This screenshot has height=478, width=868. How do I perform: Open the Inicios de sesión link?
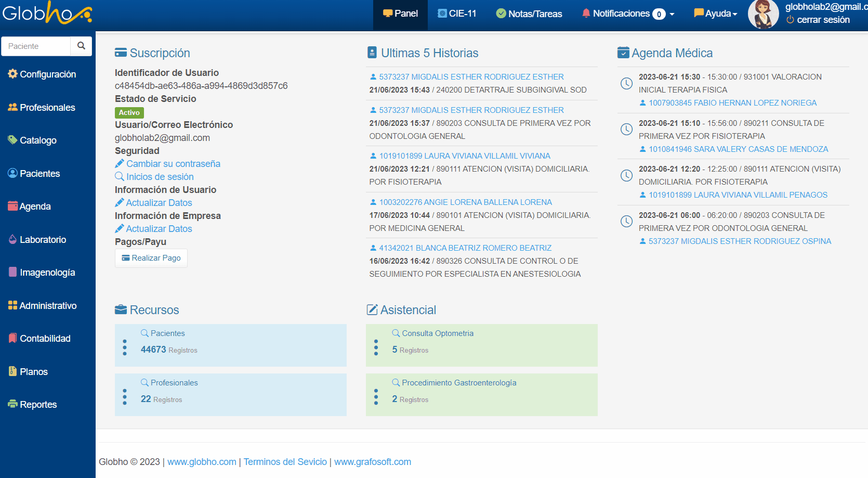(160, 177)
